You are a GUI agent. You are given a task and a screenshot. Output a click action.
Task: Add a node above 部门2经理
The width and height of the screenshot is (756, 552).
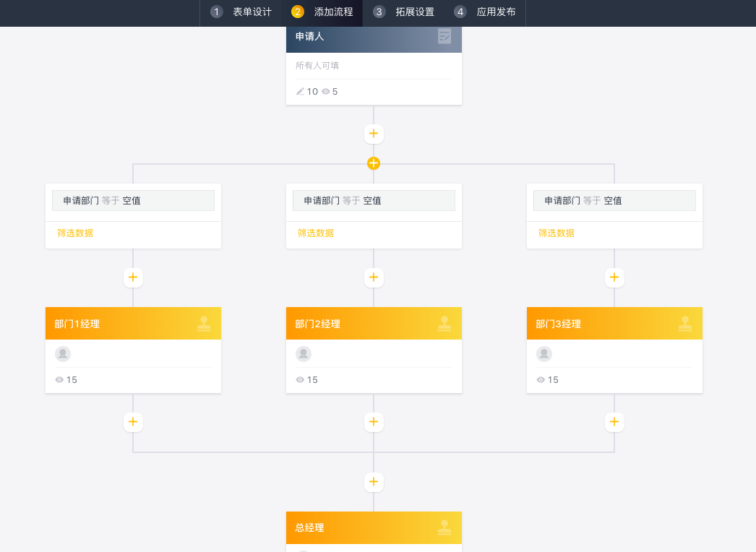click(374, 277)
